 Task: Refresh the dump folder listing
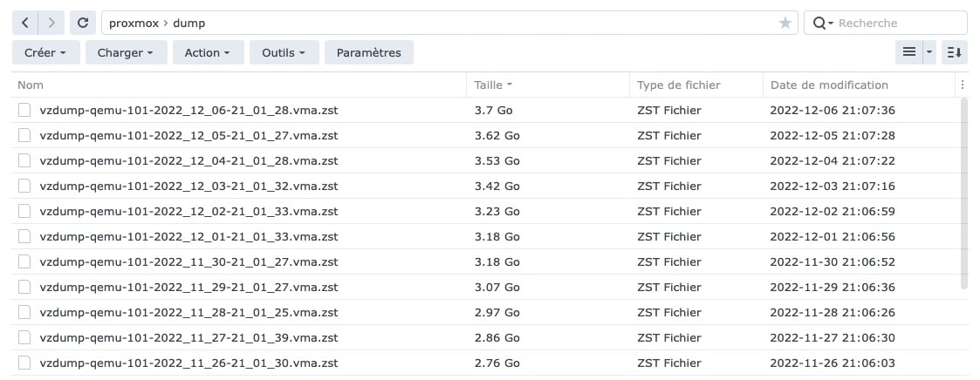tap(83, 24)
